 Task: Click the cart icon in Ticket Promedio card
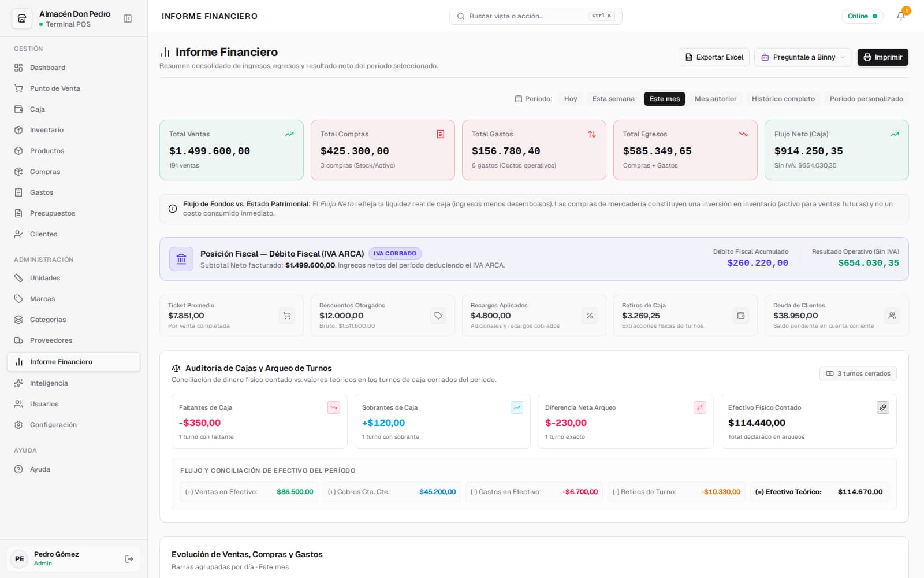pyautogui.click(x=287, y=316)
